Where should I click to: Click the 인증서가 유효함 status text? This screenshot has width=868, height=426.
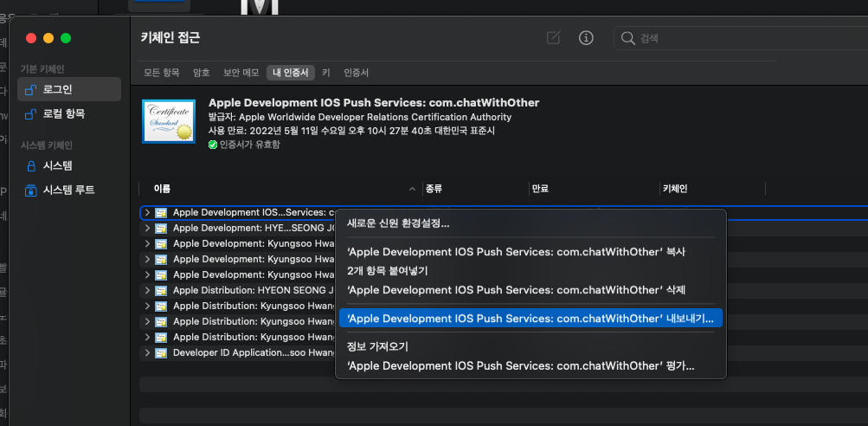249,145
